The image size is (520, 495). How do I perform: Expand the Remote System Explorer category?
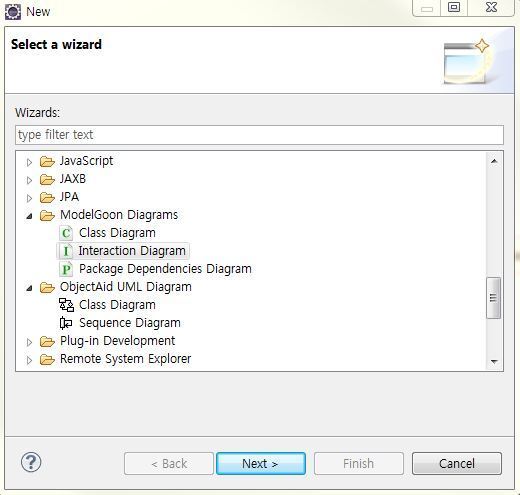[29, 360]
